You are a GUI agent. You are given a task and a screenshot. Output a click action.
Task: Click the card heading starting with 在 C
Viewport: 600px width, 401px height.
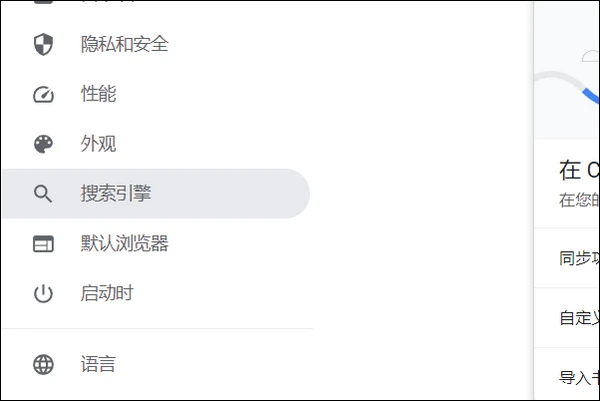(579, 169)
